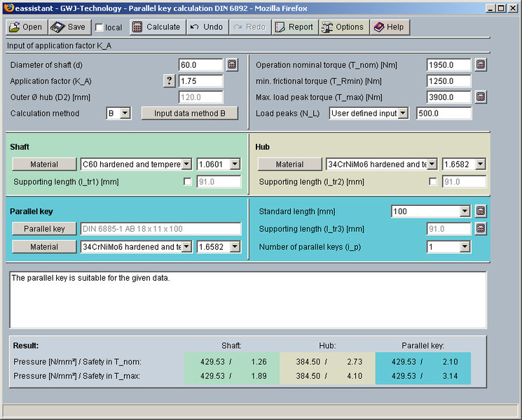Click the Save toolbar button

[69, 27]
